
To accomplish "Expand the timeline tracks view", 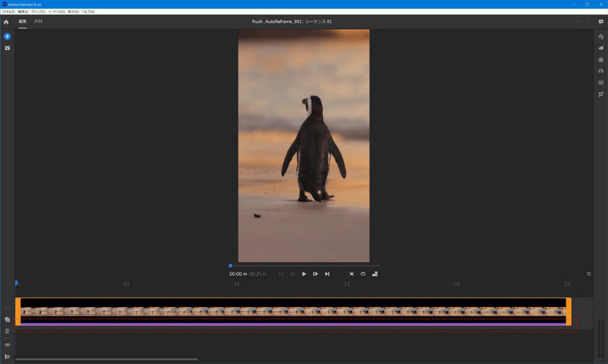I will pyautogui.click(x=7, y=357).
